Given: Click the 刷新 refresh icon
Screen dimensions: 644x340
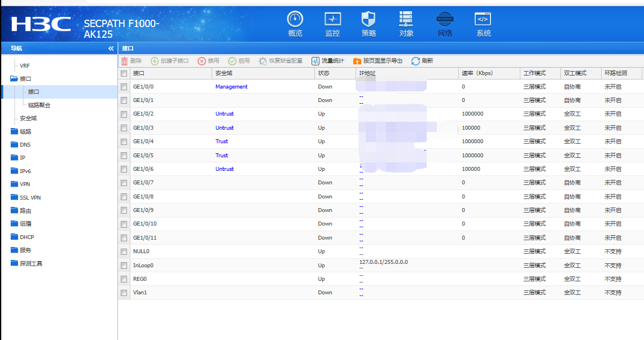Looking at the screenshot, I should click(415, 61).
